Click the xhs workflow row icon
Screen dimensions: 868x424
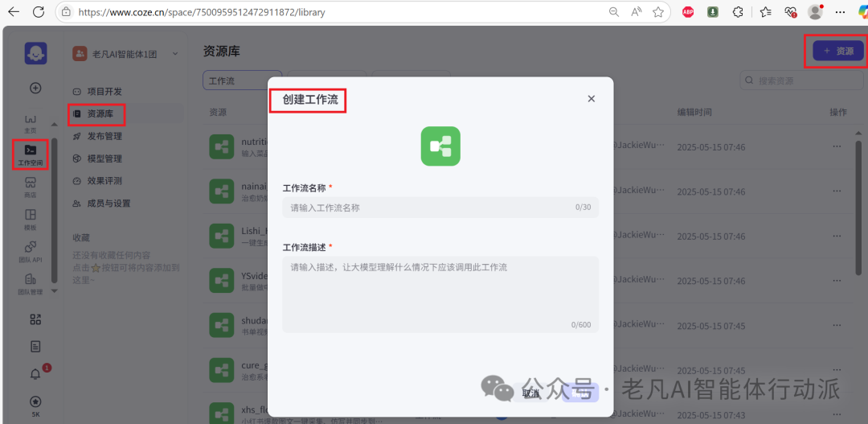pyautogui.click(x=222, y=414)
